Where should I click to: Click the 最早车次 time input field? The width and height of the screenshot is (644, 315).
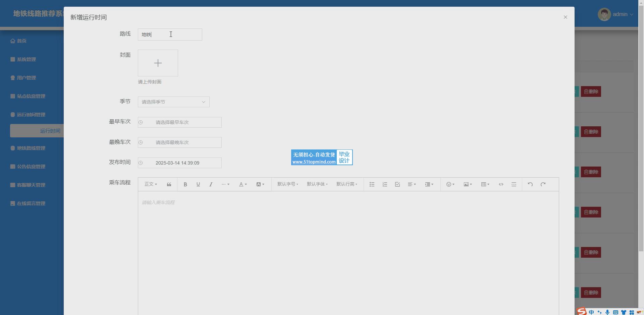(x=180, y=122)
